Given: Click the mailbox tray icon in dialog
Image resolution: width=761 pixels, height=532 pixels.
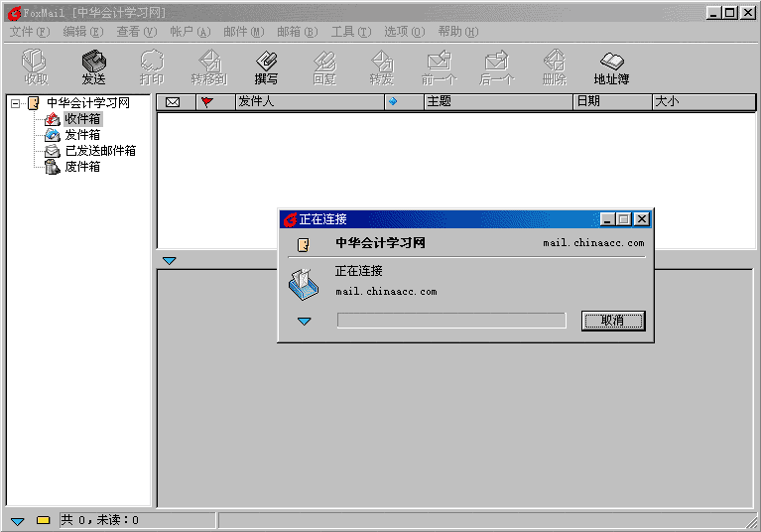Looking at the screenshot, I should point(304,285).
